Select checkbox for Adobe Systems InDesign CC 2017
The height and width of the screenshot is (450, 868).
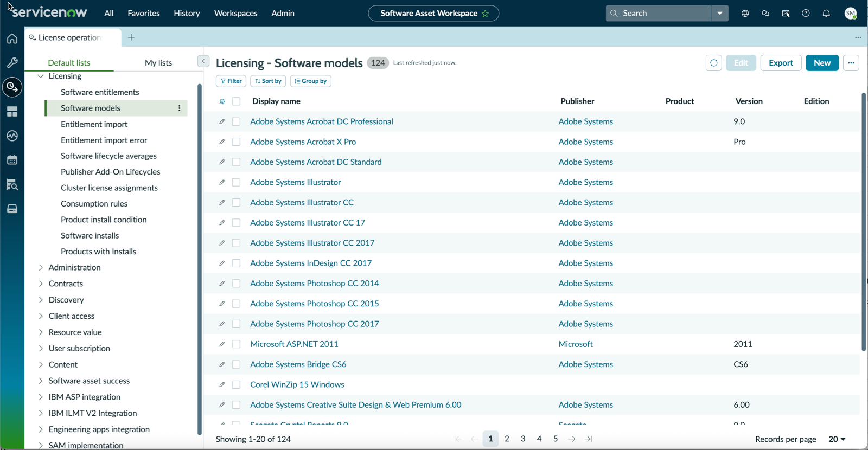click(x=236, y=263)
